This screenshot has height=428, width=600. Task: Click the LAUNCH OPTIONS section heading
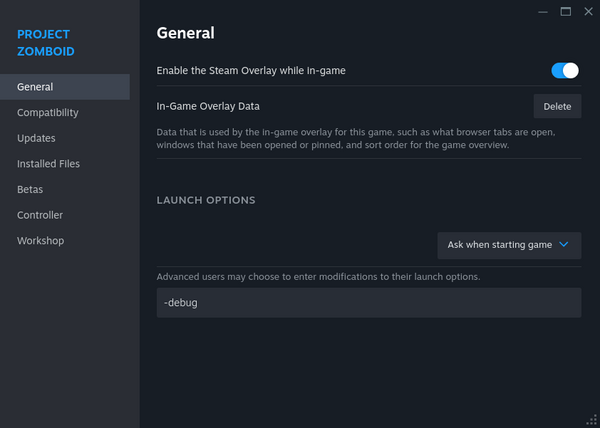point(206,200)
